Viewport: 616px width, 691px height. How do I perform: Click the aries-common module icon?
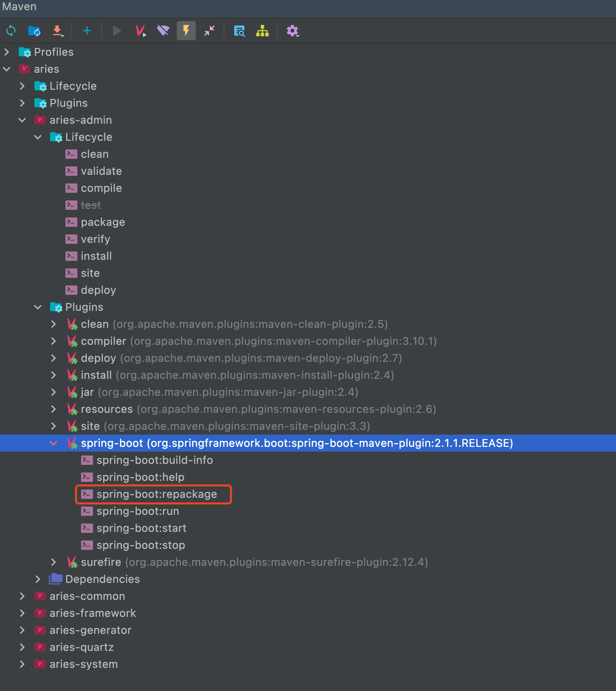click(40, 596)
